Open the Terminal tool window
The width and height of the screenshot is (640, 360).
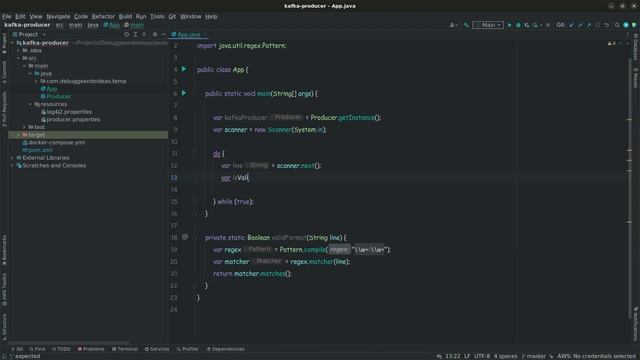tap(125, 349)
